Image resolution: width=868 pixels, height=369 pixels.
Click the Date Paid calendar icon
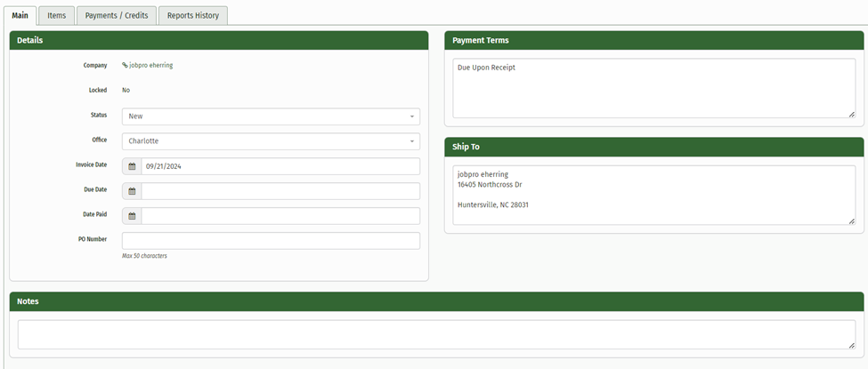coord(132,216)
